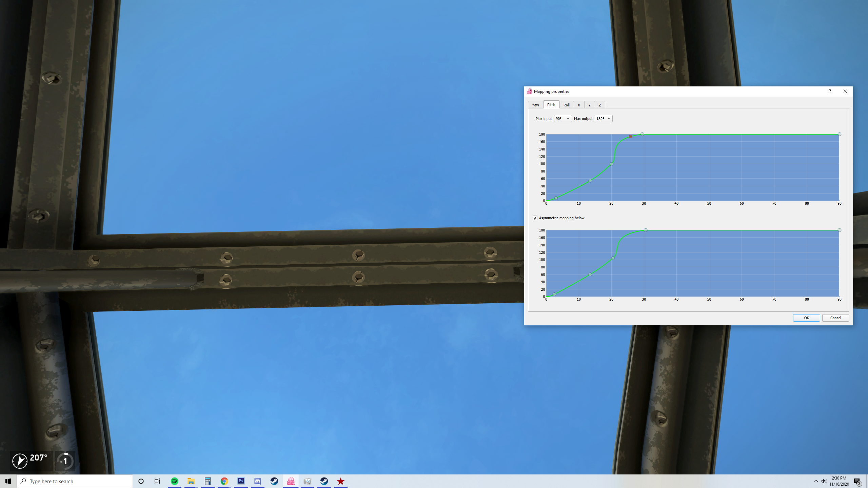The width and height of the screenshot is (868, 488).
Task: Open Discord from the taskbar
Action: tap(257, 481)
